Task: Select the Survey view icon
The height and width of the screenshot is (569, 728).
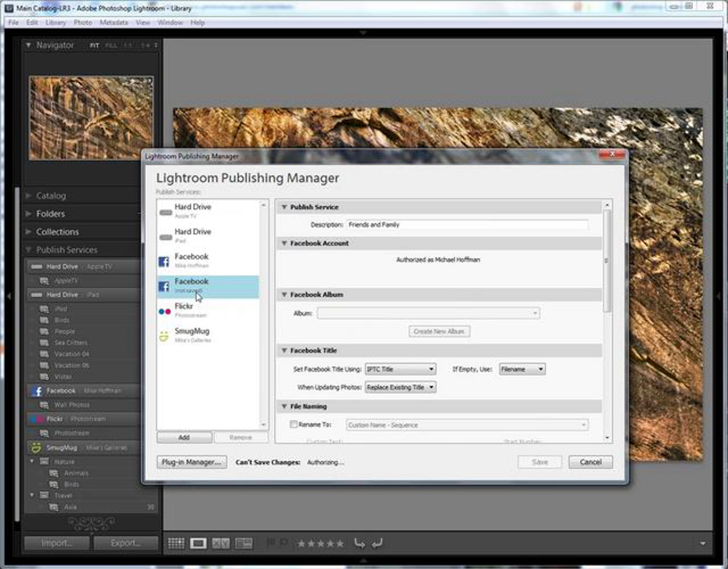Action: click(244, 543)
